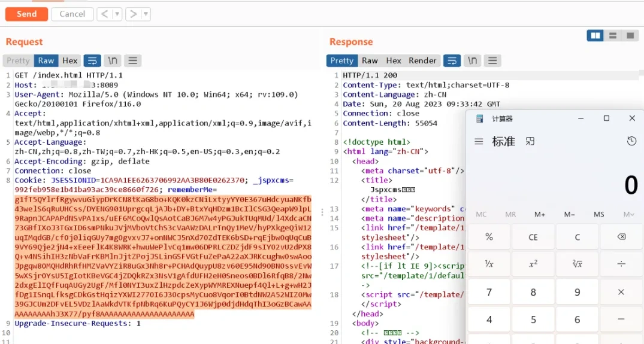Viewport: 644px width, 344px height.
Task: Click calculator digit 4
Action: click(x=489, y=319)
